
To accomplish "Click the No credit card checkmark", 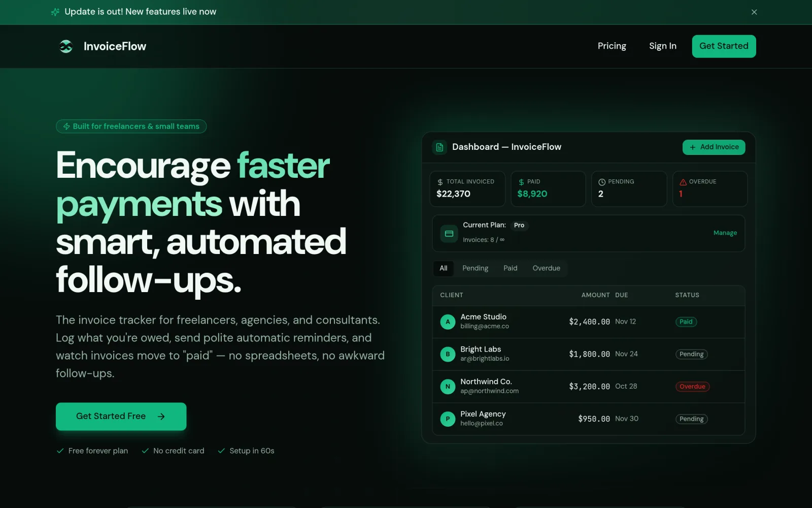I will click(145, 451).
